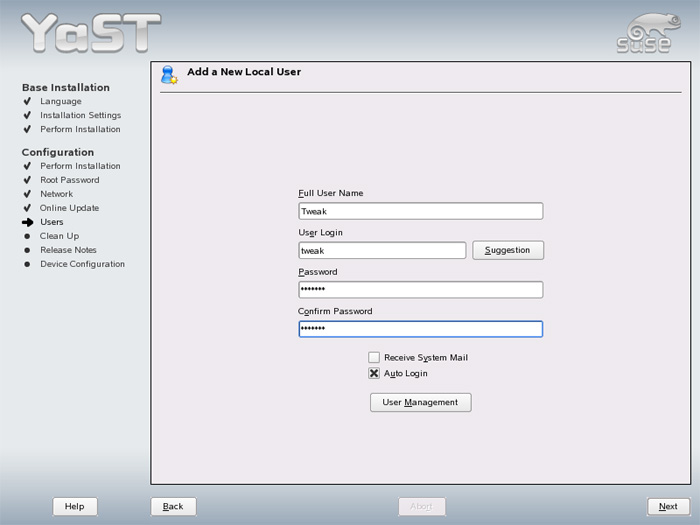Uncheck the Auto Login checkbox

[x=374, y=373]
